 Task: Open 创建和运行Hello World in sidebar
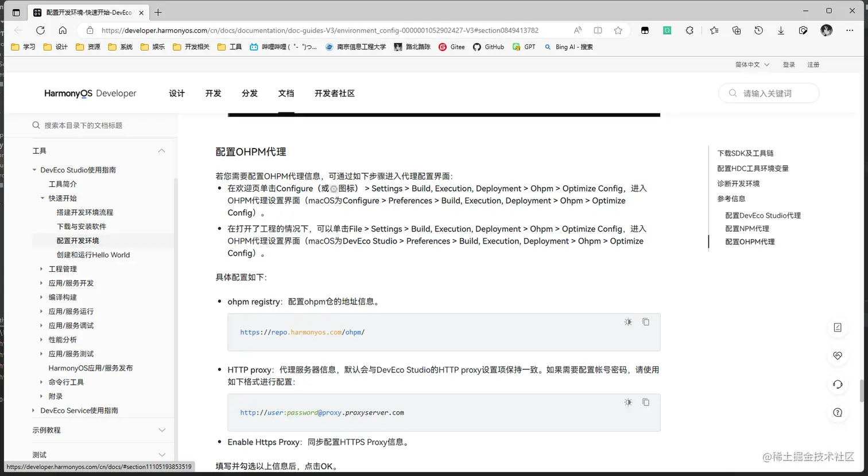tap(93, 255)
